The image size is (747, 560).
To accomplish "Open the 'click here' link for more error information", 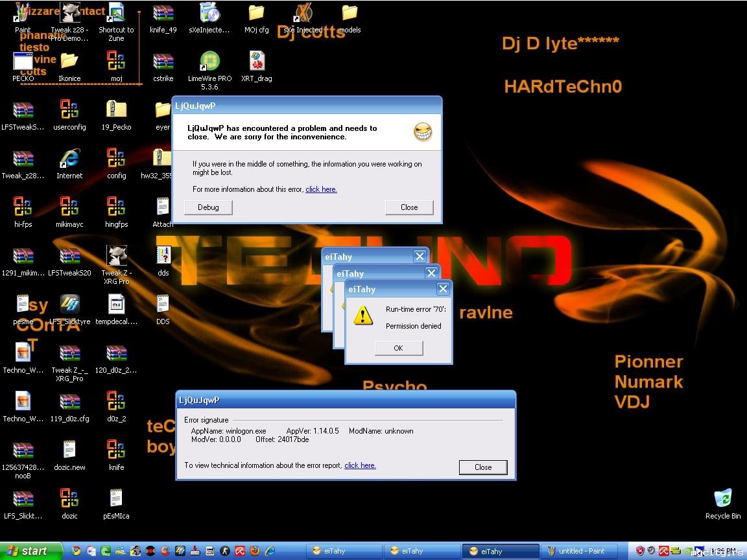I will pyautogui.click(x=321, y=189).
